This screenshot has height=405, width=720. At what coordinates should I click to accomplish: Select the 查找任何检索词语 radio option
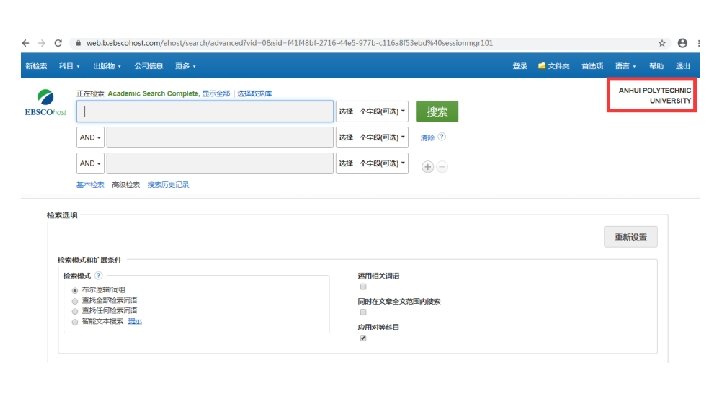click(75, 311)
